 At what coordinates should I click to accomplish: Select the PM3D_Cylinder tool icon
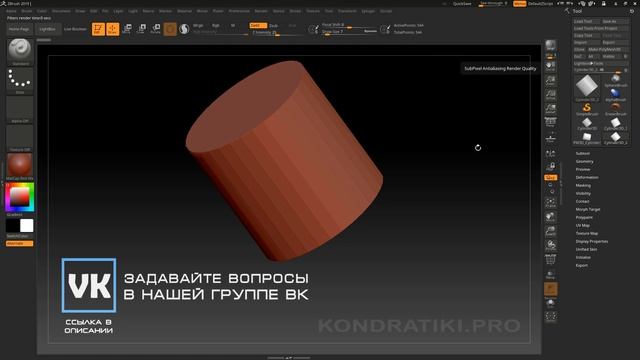point(587,138)
